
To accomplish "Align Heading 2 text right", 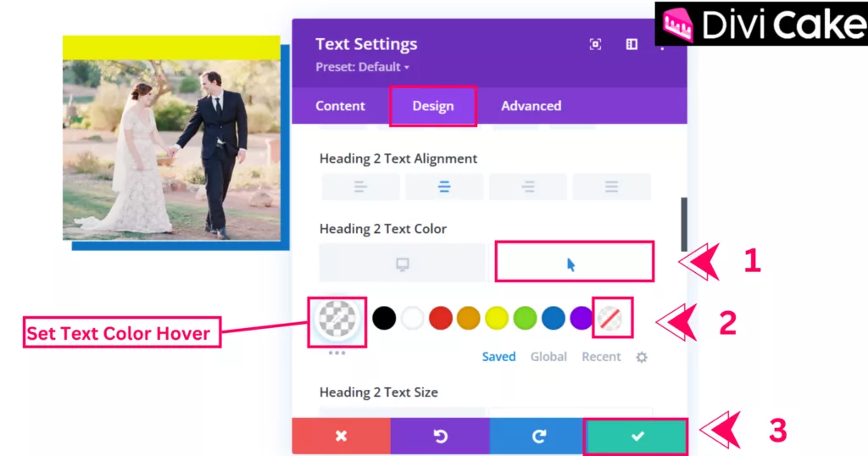I will [528, 187].
